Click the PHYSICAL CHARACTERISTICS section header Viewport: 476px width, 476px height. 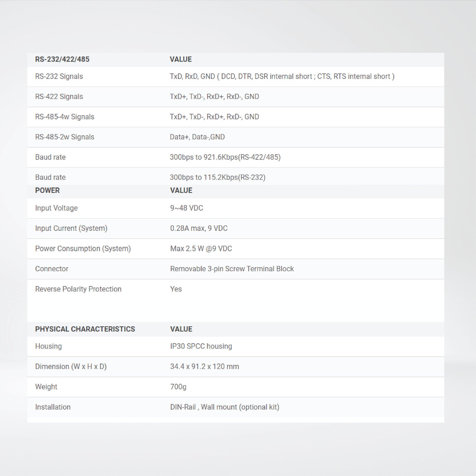pyautogui.click(x=85, y=329)
